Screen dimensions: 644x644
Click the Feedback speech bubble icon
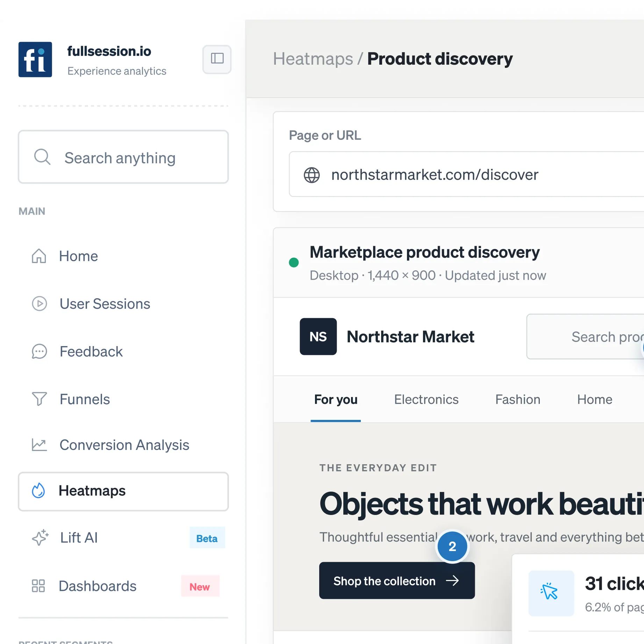(39, 351)
